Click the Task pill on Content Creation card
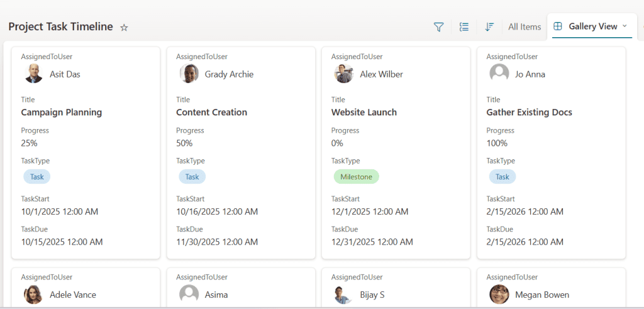Screen dimensions: 644x309 click(x=192, y=177)
